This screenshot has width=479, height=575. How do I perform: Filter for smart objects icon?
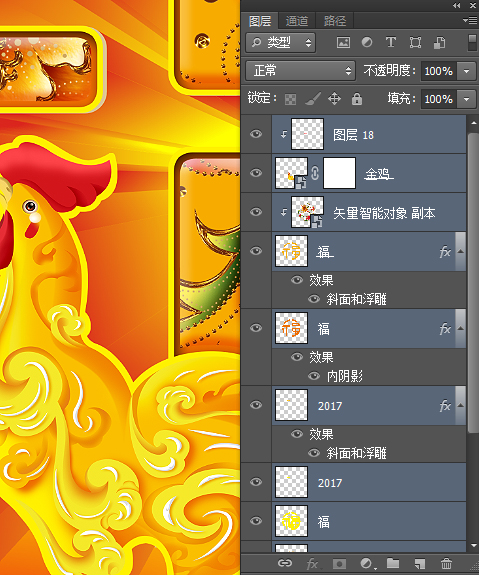click(x=439, y=43)
